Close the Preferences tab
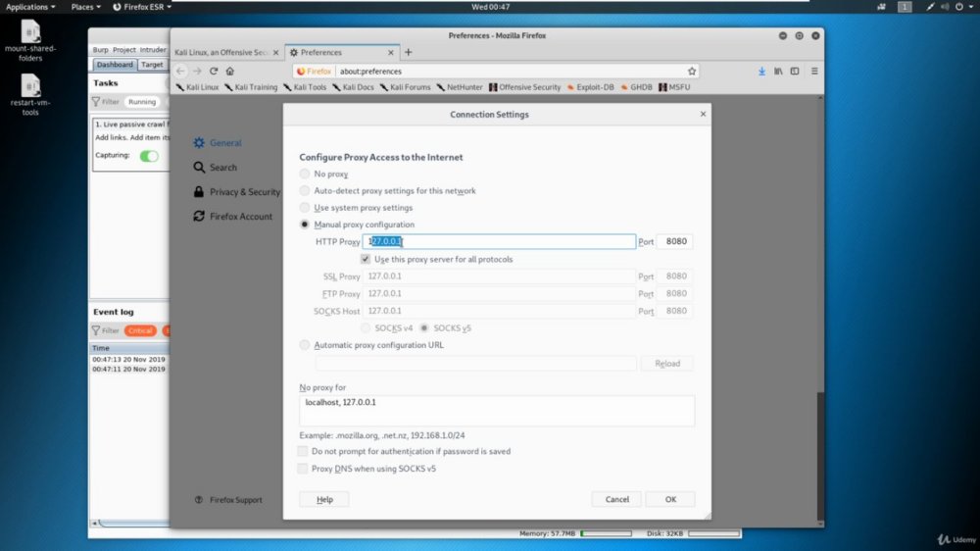This screenshot has width=980, height=551. coord(391,53)
